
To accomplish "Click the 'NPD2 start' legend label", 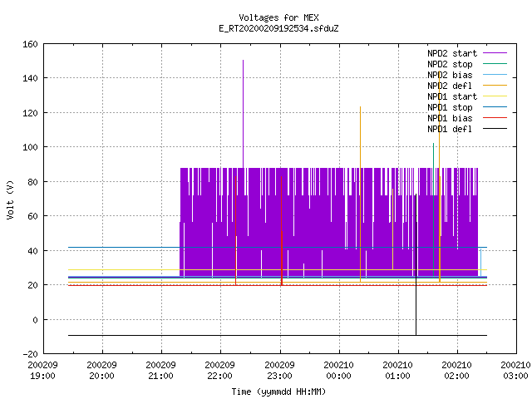I will pos(452,53).
